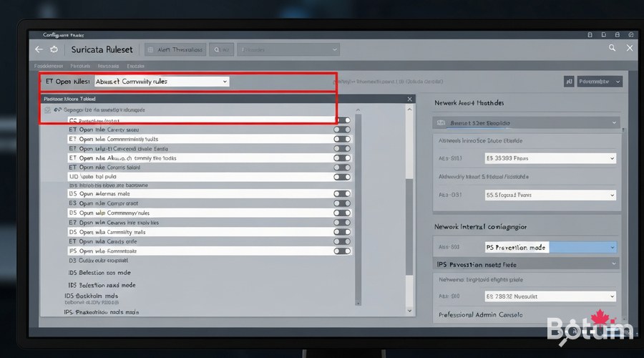This screenshot has width=644, height=358.
Task: Open the PS Prevention mode dropdown
Action: 550,247
